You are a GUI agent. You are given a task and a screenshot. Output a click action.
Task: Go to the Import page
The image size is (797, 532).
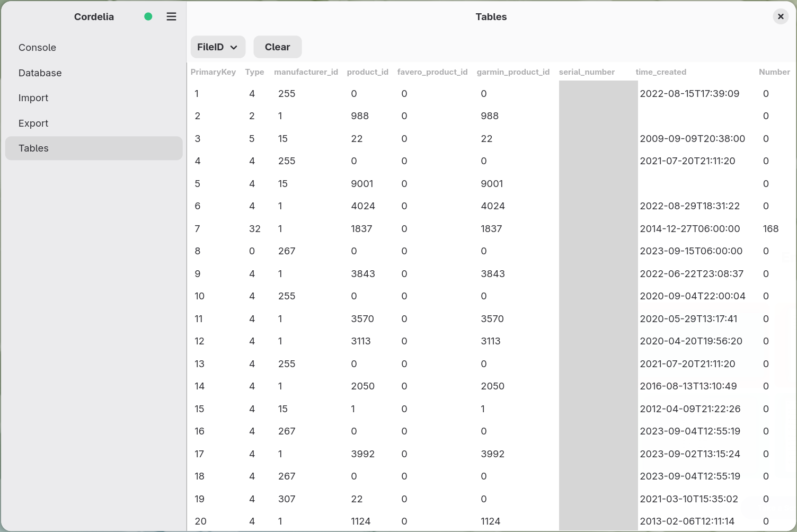[94, 98]
